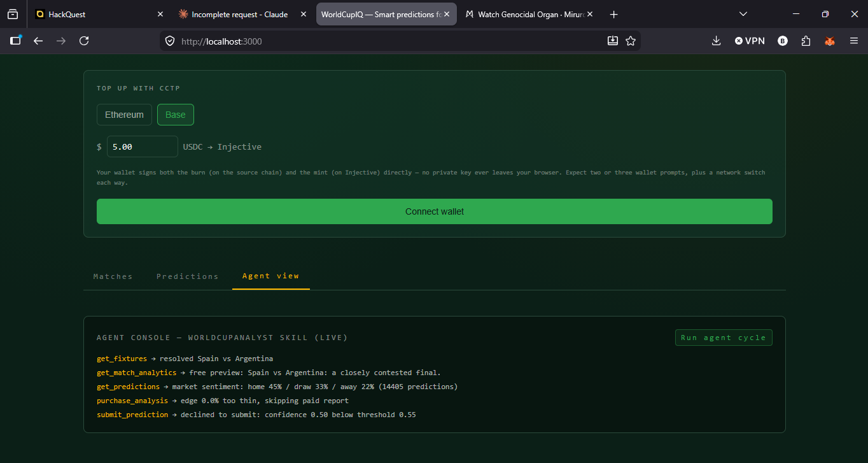The height and width of the screenshot is (463, 868).
Task: Minimize the browser window
Action: 796,14
